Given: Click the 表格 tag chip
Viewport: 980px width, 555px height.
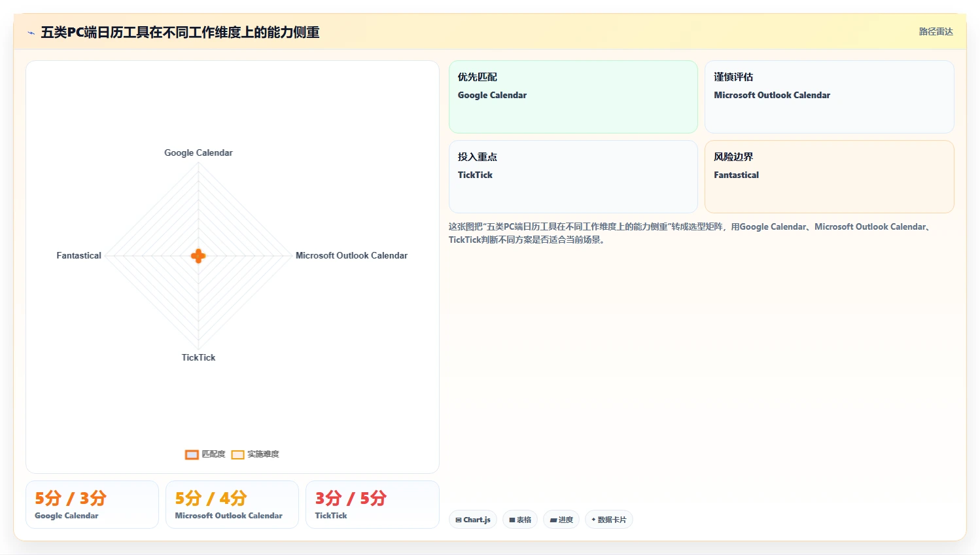Looking at the screenshot, I should point(520,520).
